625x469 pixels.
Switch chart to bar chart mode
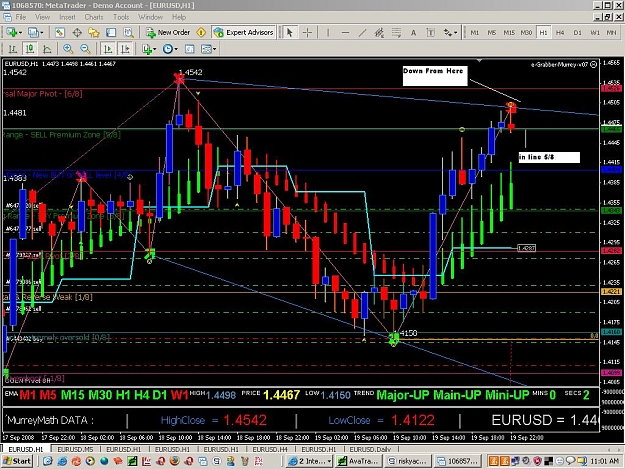pyautogui.click(x=12, y=49)
